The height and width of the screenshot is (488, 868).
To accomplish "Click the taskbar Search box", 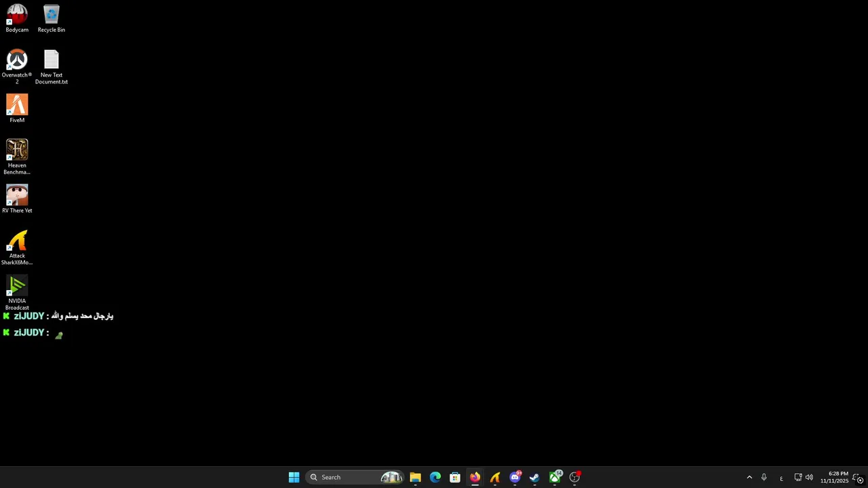I will tap(355, 477).
